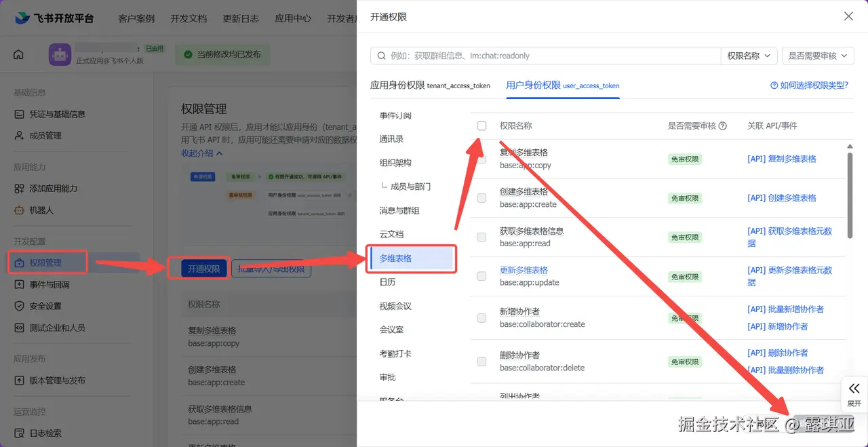Select 组织架构 permission category
Image resolution: width=868 pixels, height=447 pixels.
(x=395, y=163)
